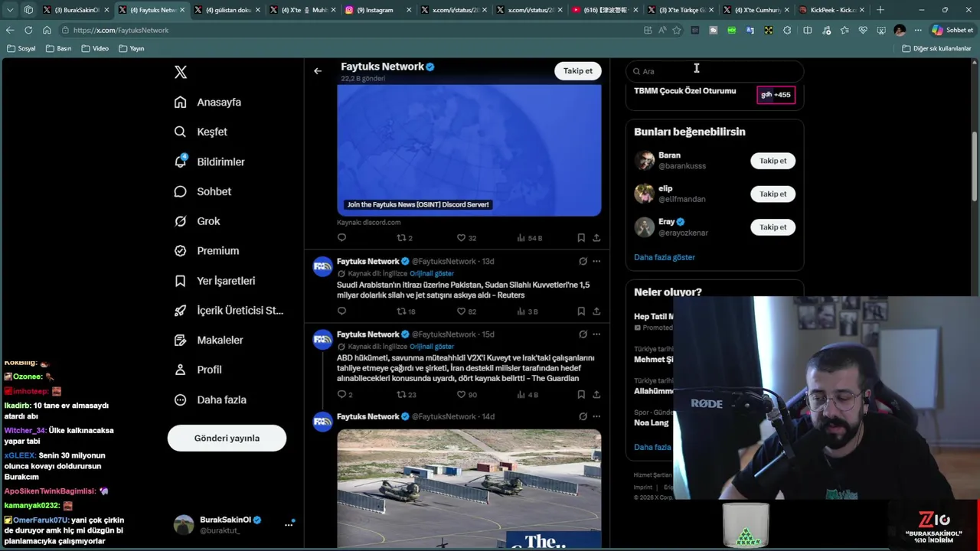Repost the Discord server post

(x=404, y=238)
